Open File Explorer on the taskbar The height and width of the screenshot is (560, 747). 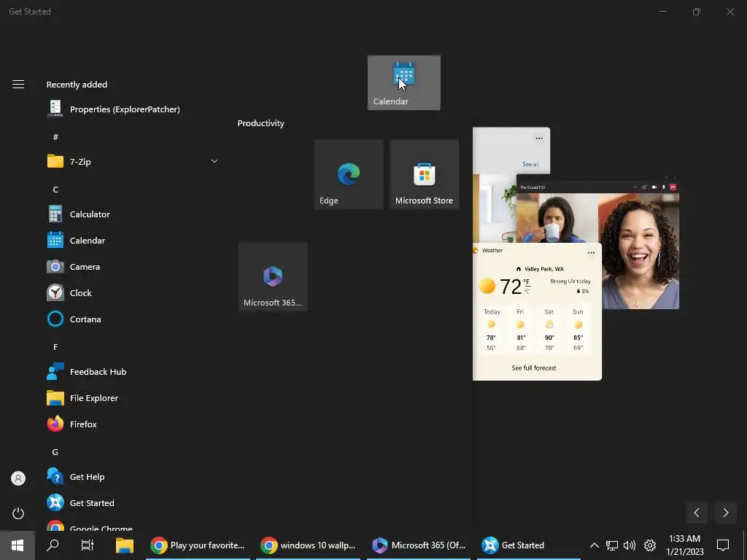[x=124, y=545]
